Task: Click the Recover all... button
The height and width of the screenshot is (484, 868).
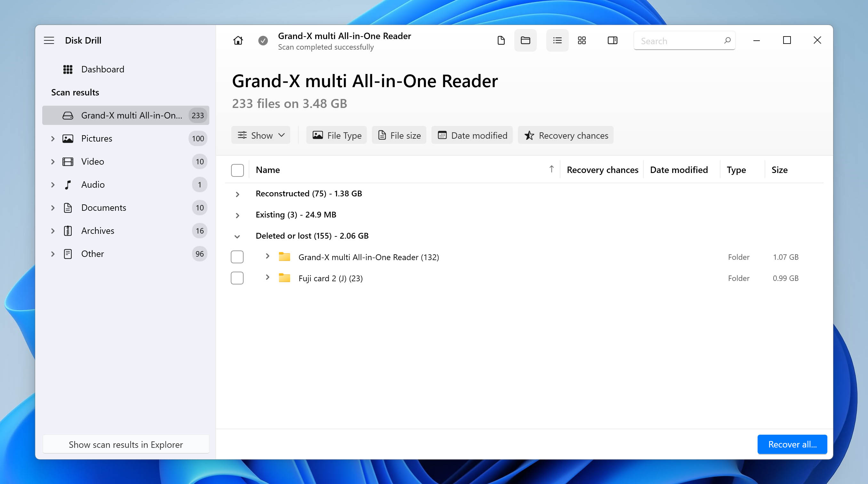Action: [x=792, y=445]
